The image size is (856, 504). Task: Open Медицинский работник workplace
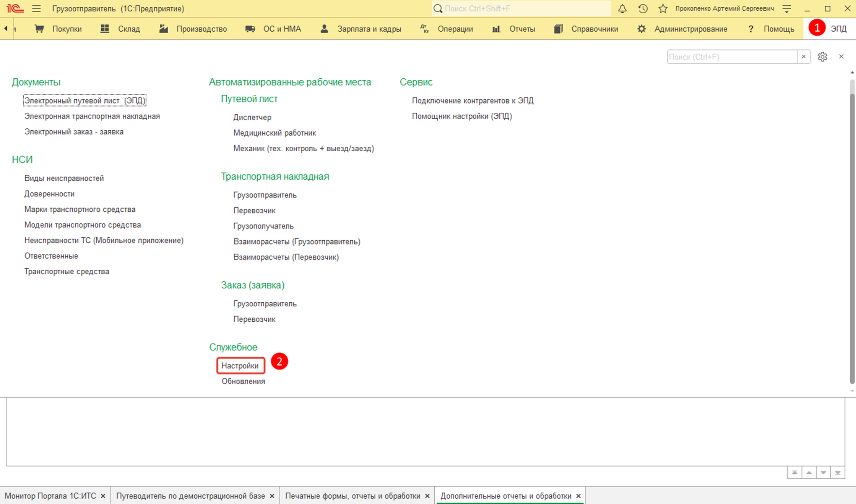coord(275,133)
